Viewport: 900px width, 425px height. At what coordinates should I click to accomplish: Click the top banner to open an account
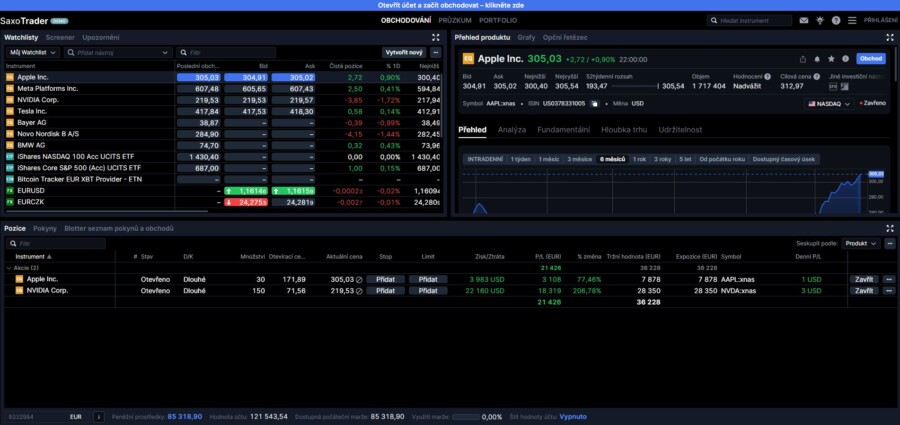(450, 5)
